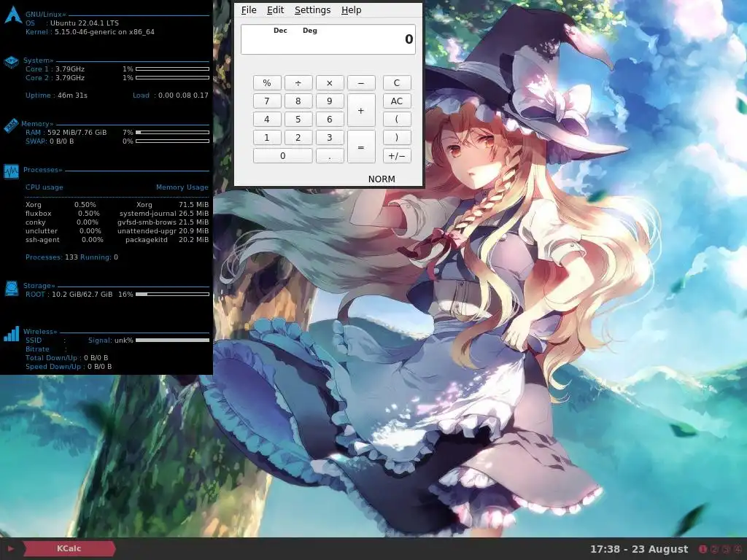Click the 'Ubuntu 22.04.1 LTS' OS text
The image size is (747, 560).
point(85,23)
